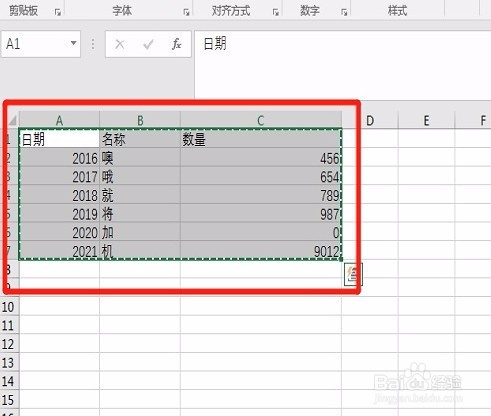The height and width of the screenshot is (416, 491).
Task: Click the confirm checkmark in formula bar
Action: pos(148,44)
